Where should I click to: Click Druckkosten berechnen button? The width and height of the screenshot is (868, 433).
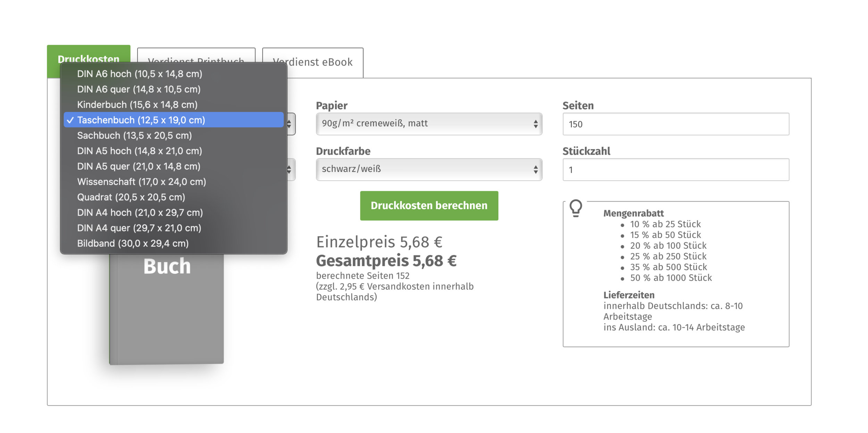tap(429, 206)
